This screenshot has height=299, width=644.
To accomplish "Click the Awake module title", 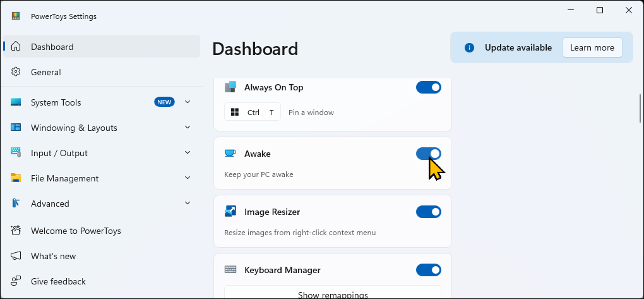I will (258, 154).
